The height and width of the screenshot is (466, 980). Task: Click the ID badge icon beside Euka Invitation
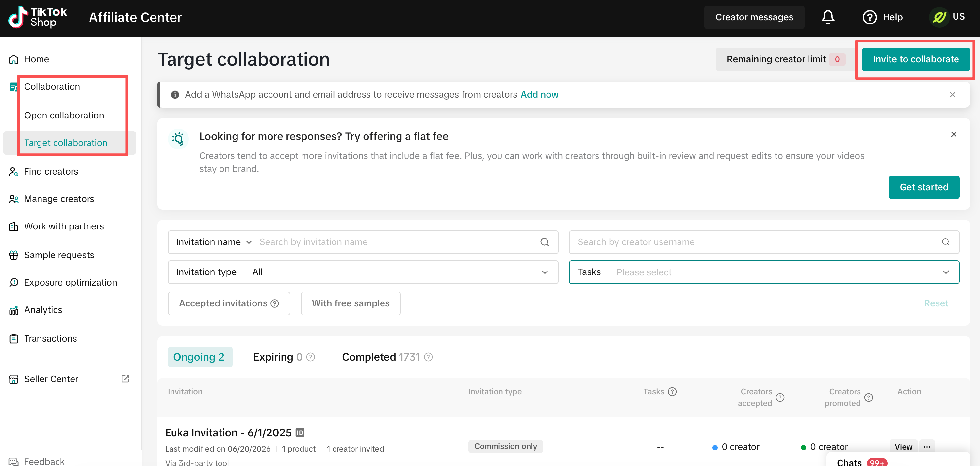[x=300, y=433]
